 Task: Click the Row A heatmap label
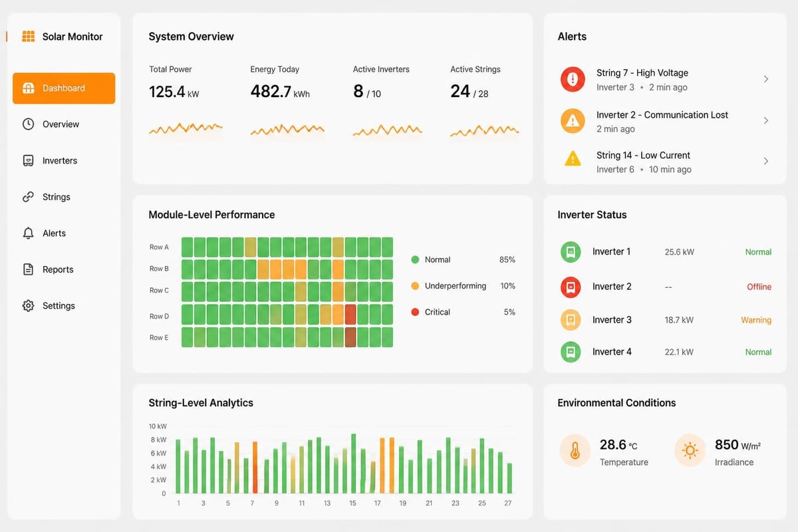click(x=159, y=247)
